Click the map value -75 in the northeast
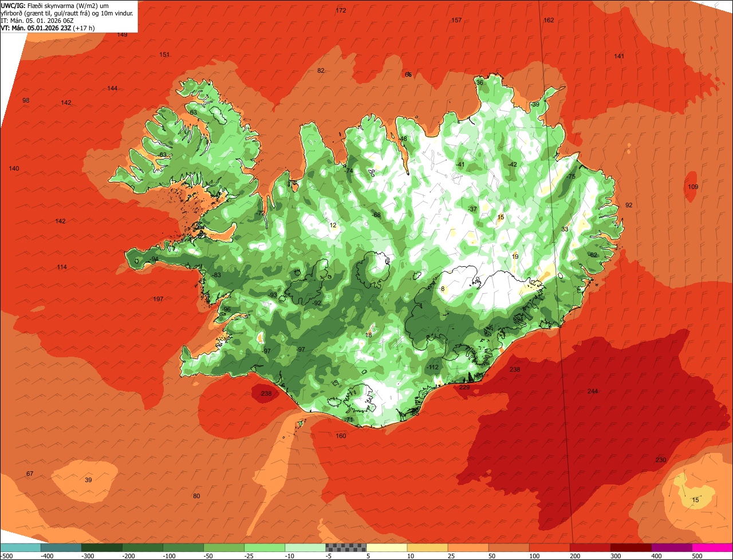The image size is (733, 560). click(570, 176)
